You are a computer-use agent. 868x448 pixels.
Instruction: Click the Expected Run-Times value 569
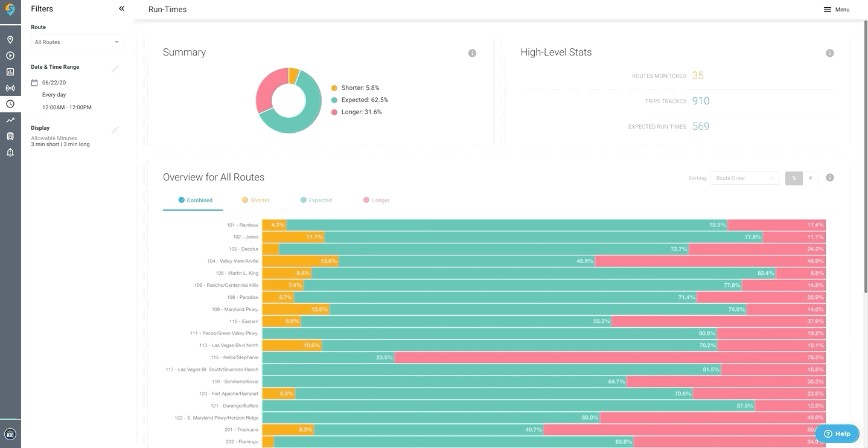click(700, 126)
